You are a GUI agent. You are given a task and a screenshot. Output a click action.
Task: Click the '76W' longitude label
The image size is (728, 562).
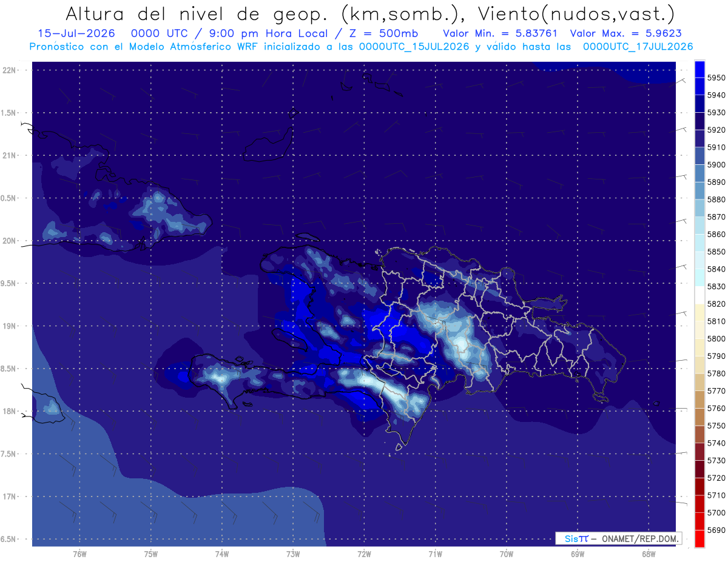pos(79,554)
